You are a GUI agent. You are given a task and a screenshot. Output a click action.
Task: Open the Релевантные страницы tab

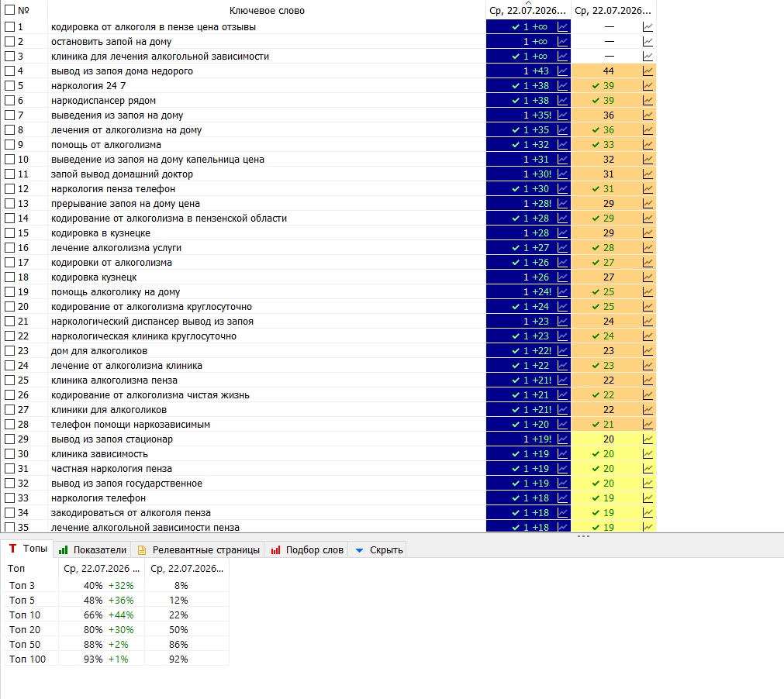199,549
